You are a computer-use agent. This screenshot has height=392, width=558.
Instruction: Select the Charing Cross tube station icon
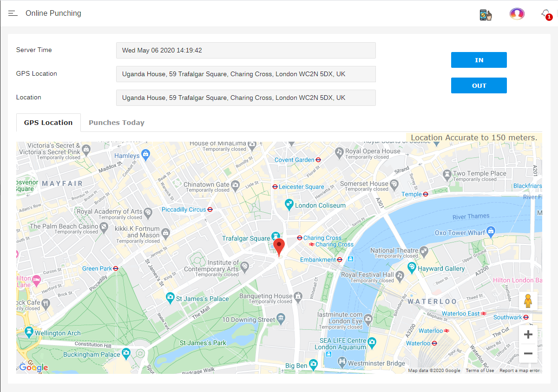[x=300, y=238]
